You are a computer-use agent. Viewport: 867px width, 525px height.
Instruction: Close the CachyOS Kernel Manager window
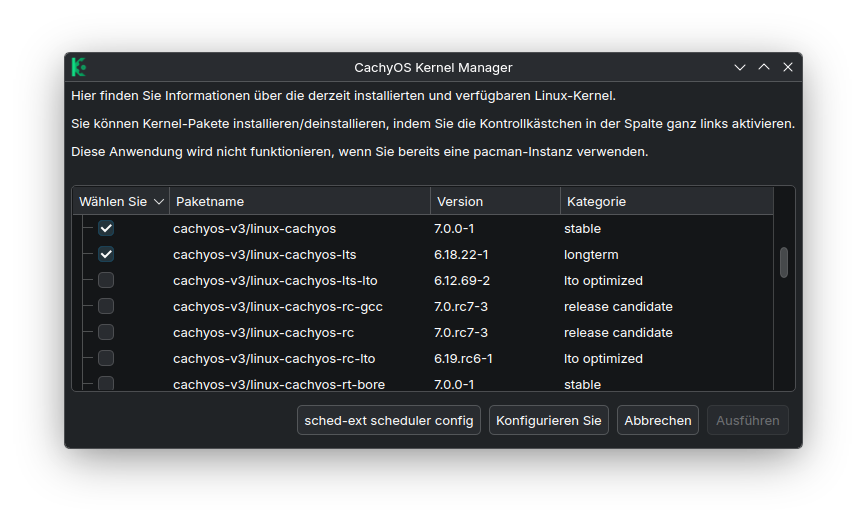(788, 67)
